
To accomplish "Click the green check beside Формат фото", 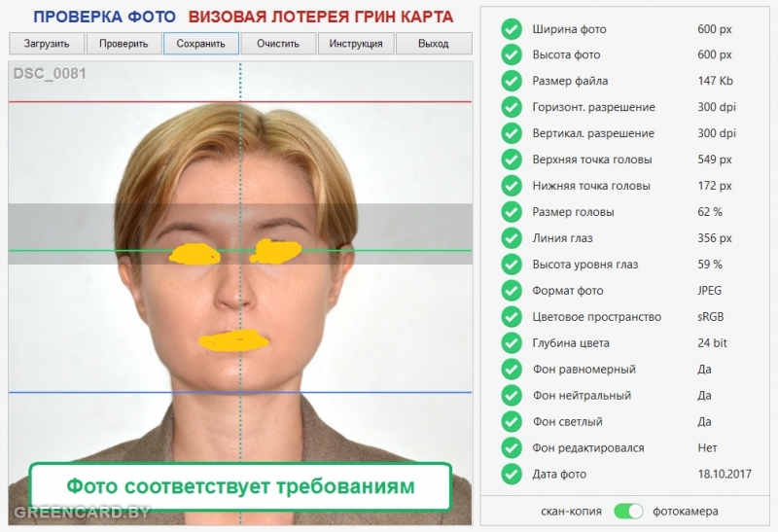I will tap(512, 291).
